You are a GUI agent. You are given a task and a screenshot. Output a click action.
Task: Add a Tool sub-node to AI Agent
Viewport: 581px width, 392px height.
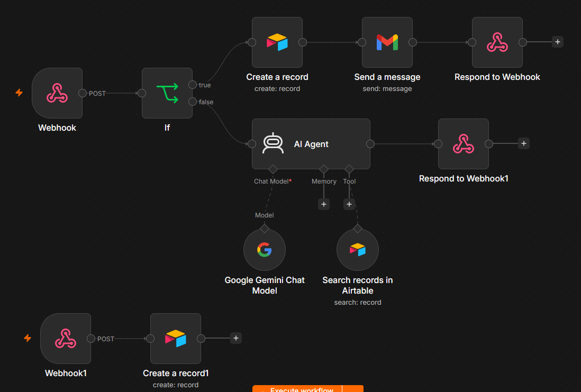point(349,204)
